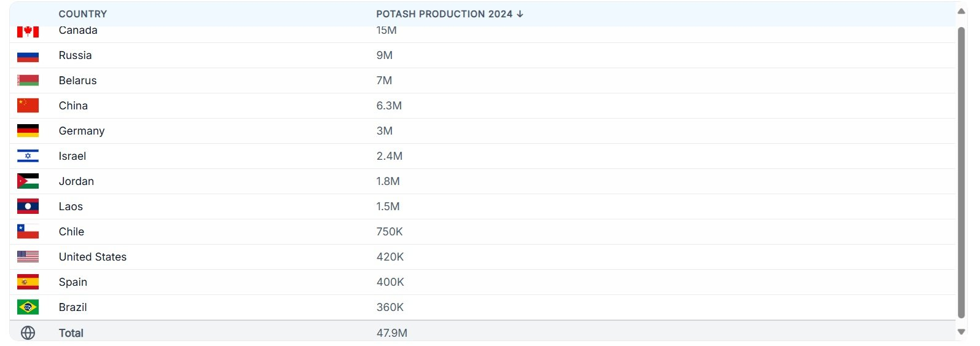The image size is (980, 346).
Task: Click the Chile flag icon
Action: [28, 232]
